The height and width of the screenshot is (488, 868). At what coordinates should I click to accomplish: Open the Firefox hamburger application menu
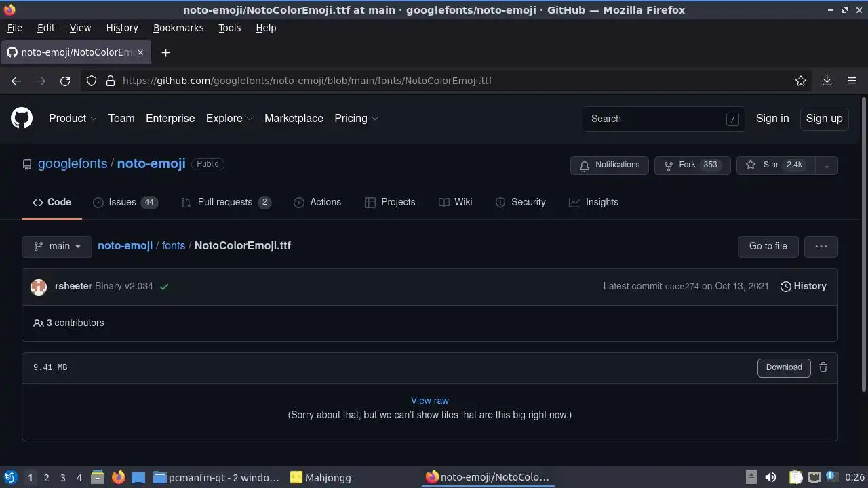pyautogui.click(x=852, y=81)
